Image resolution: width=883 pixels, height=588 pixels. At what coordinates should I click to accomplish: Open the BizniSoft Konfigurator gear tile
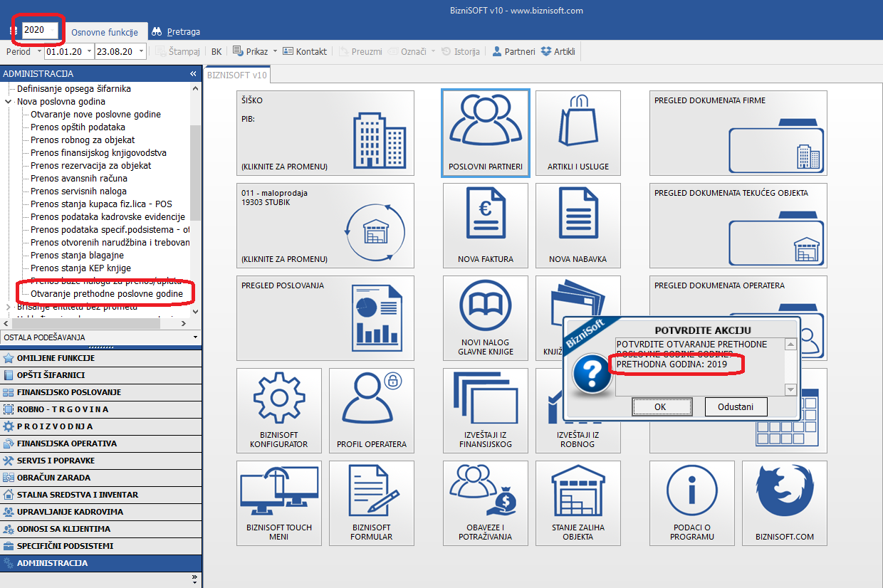point(279,411)
